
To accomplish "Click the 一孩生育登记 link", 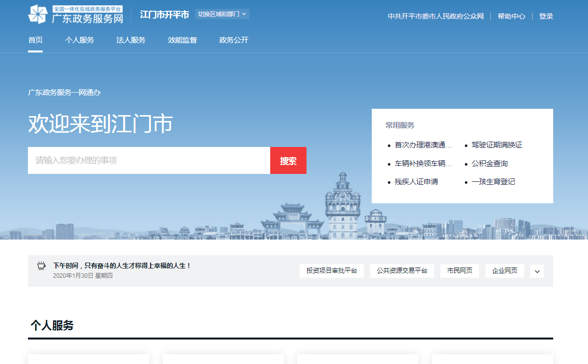I will coord(493,182).
